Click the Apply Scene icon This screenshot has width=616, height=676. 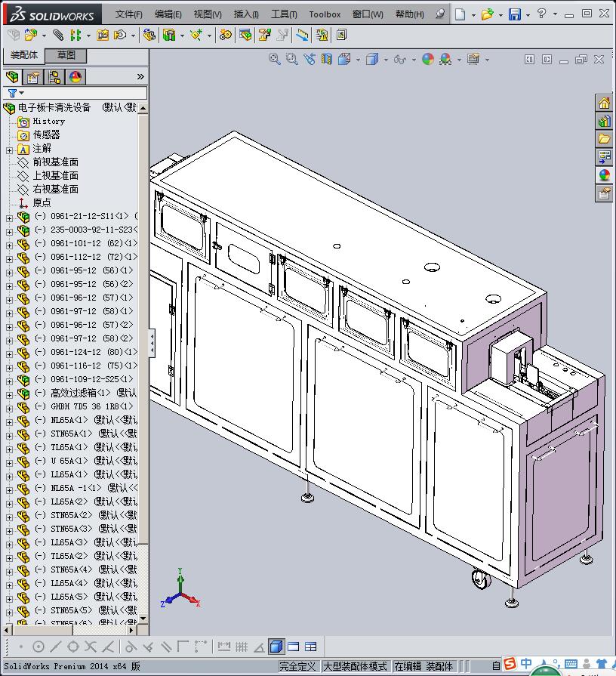pyautogui.click(x=445, y=59)
